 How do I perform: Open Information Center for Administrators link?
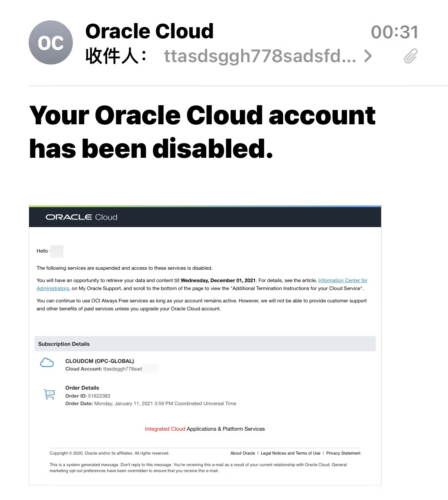[x=342, y=280]
